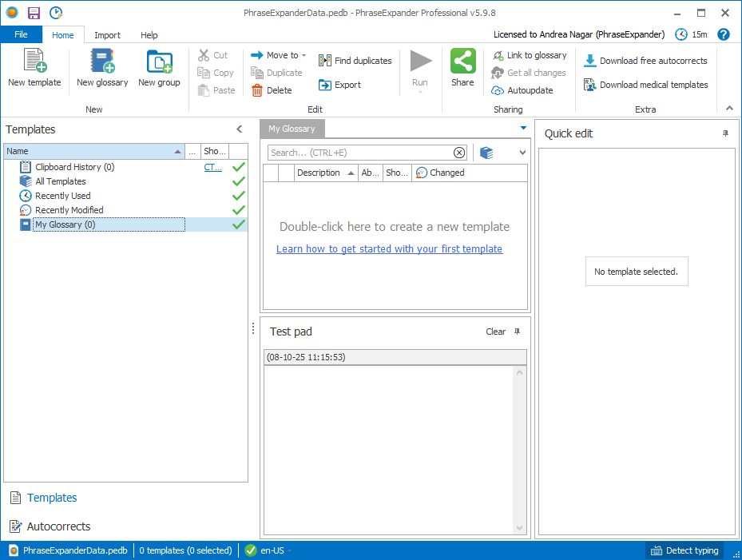The width and height of the screenshot is (742, 560).
Task: Toggle checkmark for Clipboard History
Action: (x=239, y=167)
